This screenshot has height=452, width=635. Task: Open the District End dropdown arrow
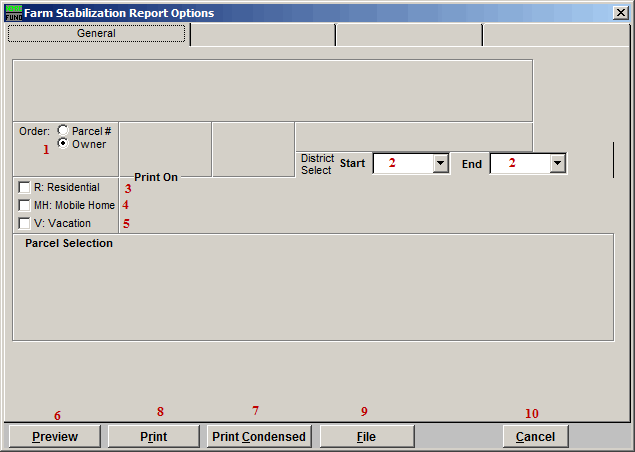click(557, 164)
